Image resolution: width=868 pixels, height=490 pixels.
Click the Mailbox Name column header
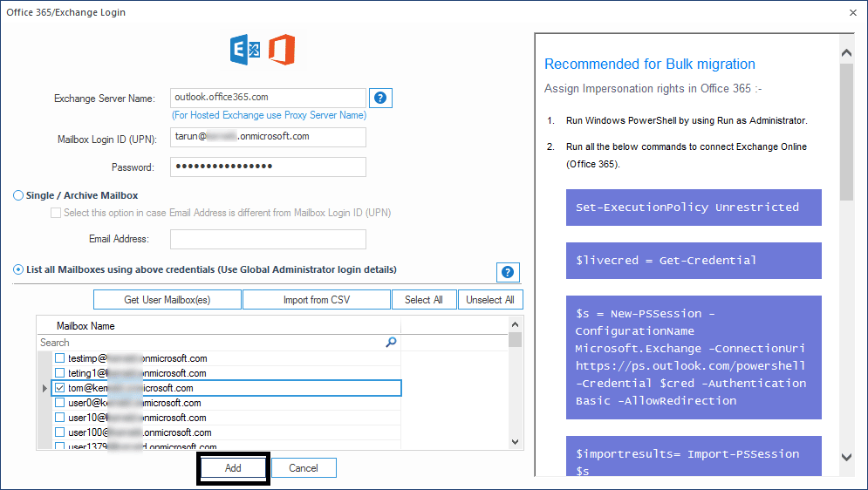click(x=85, y=326)
